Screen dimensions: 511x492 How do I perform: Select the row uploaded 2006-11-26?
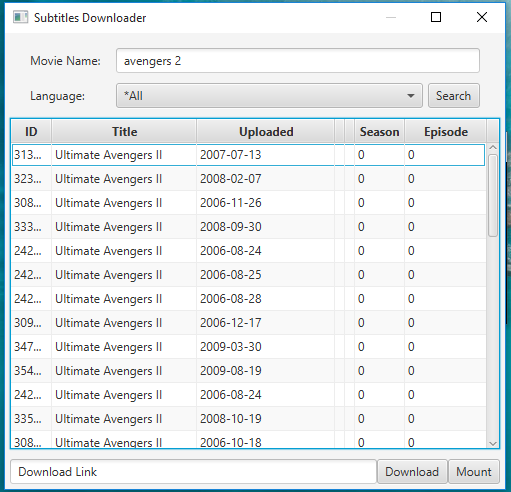248,203
